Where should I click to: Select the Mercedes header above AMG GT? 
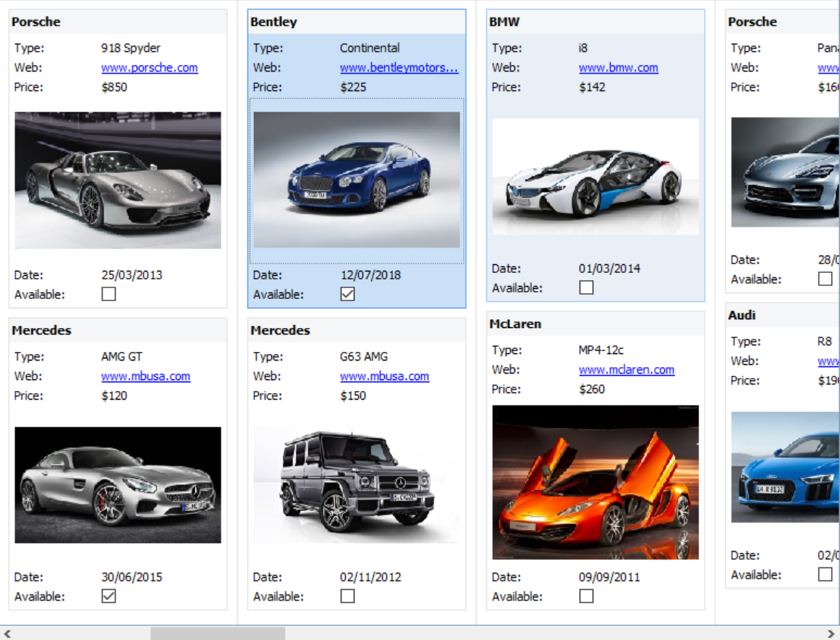pyautogui.click(x=118, y=330)
